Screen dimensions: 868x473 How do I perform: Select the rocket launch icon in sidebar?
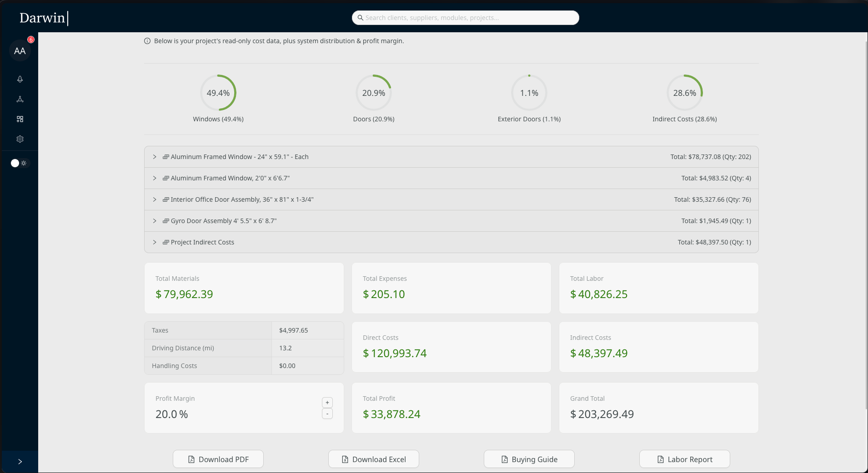(20, 80)
